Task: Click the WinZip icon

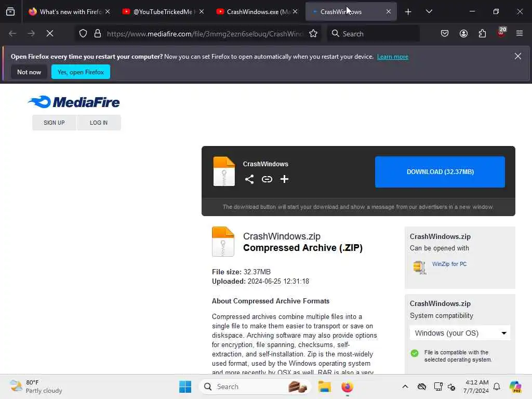Action: point(420,267)
